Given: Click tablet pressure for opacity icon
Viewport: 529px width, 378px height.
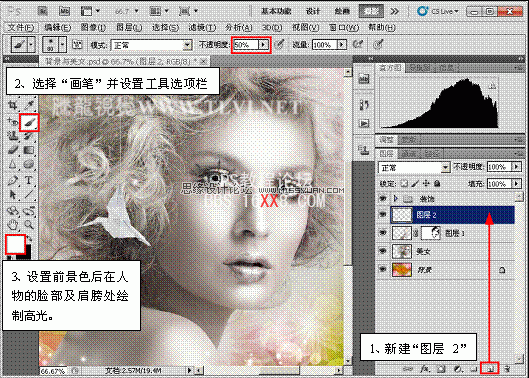Looking at the screenshot, I should 280,44.
